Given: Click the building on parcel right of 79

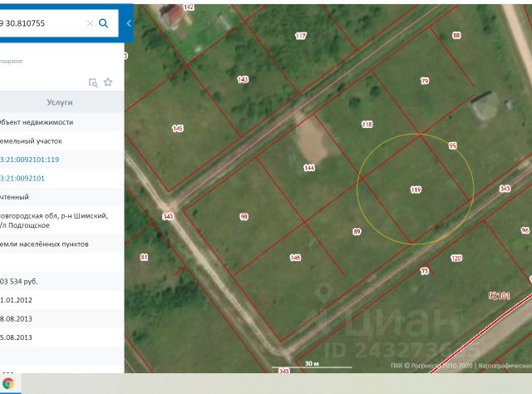Looking at the screenshot, I should coord(485,105).
